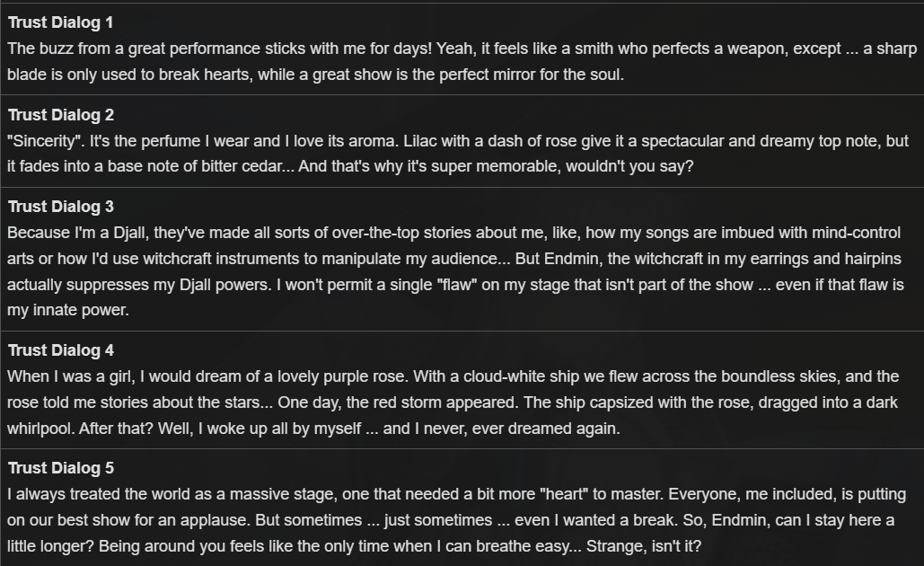Click the quoted word "Sincerity"

pos(45,141)
